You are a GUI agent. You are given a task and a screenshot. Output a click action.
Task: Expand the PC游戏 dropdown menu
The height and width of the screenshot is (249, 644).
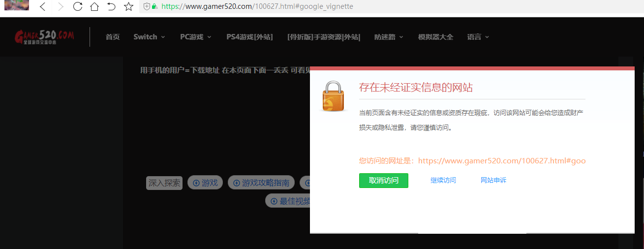coord(196,37)
